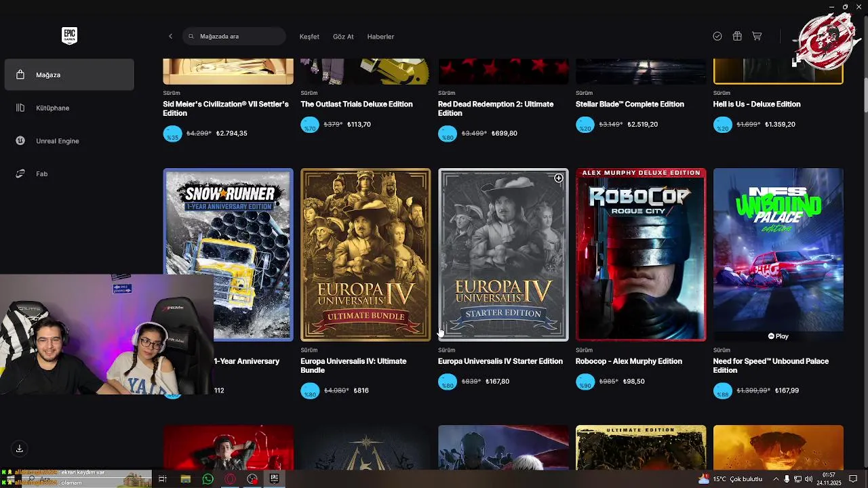The height and width of the screenshot is (488, 868).
Task: Click the microphone tray icon
Action: 787,479
